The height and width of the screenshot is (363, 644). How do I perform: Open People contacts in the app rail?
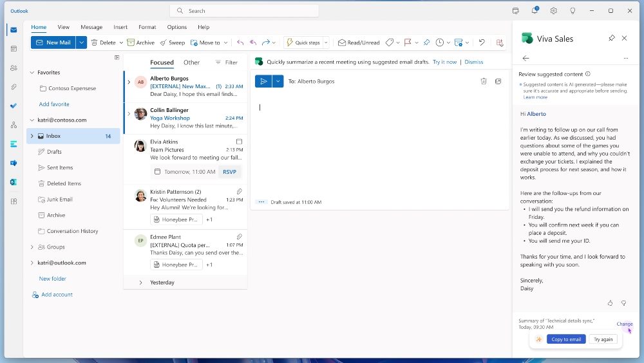point(14,68)
